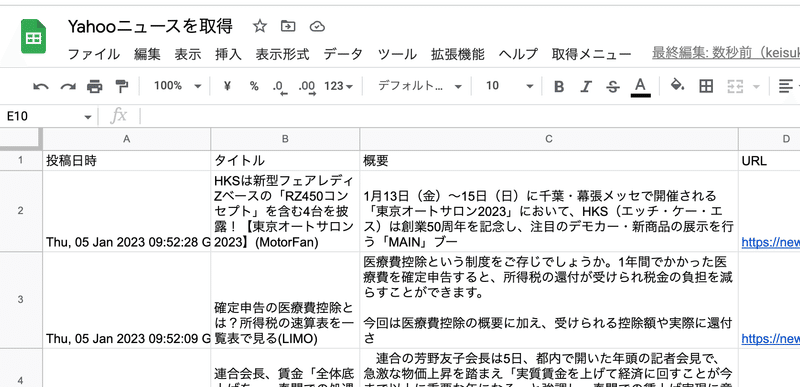The image size is (800, 387).
Task: Select cell Thu, 05 Jan 2023 09:52:09
Action: coord(127,300)
